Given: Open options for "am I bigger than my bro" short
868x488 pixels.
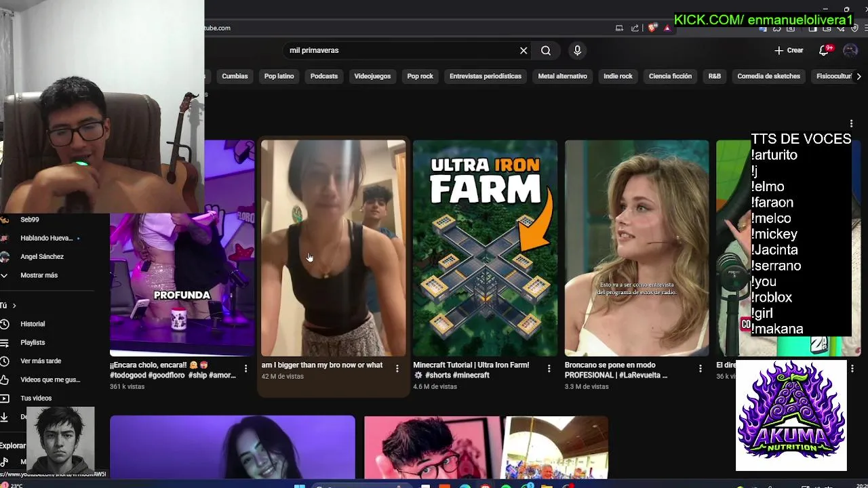Looking at the screenshot, I should coord(397,368).
